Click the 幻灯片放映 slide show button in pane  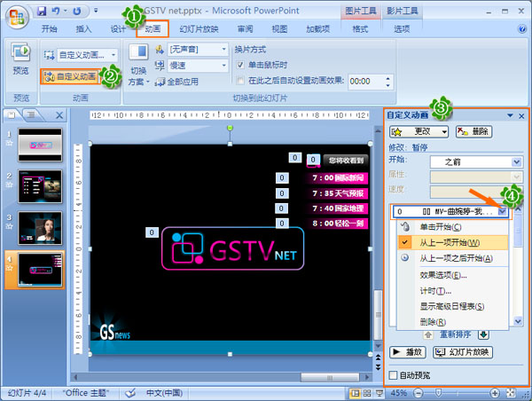pos(463,352)
